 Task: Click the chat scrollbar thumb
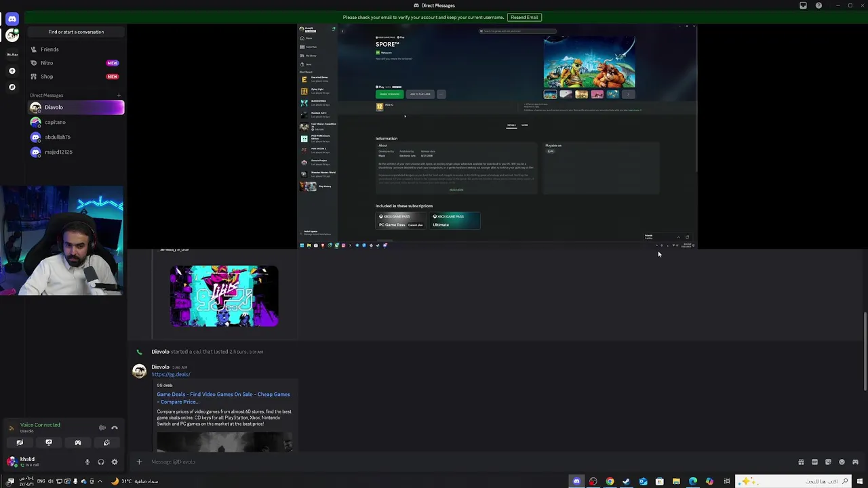[x=865, y=352]
